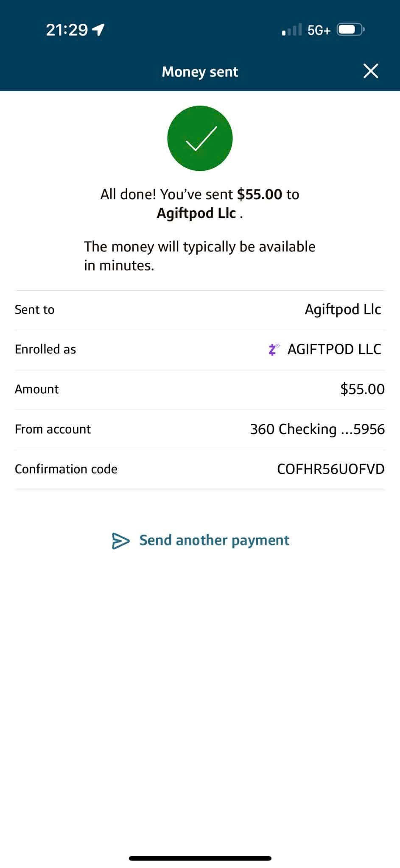Tap AGIFTPOD LLC enrolled name
The height and width of the screenshot is (868, 400).
pos(334,349)
